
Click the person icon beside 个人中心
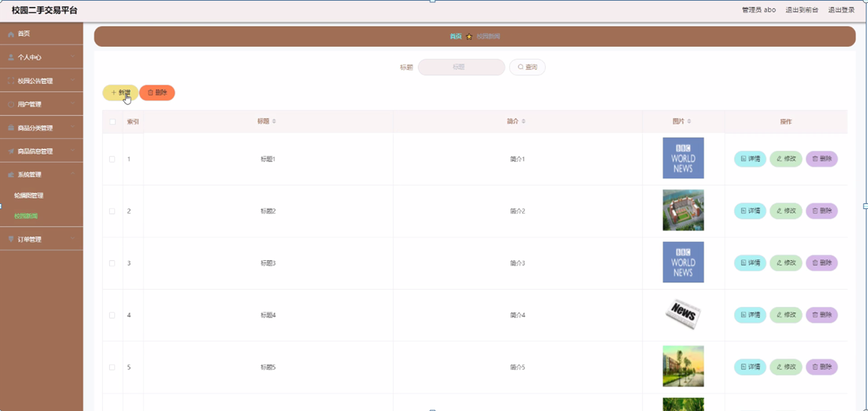click(x=11, y=57)
